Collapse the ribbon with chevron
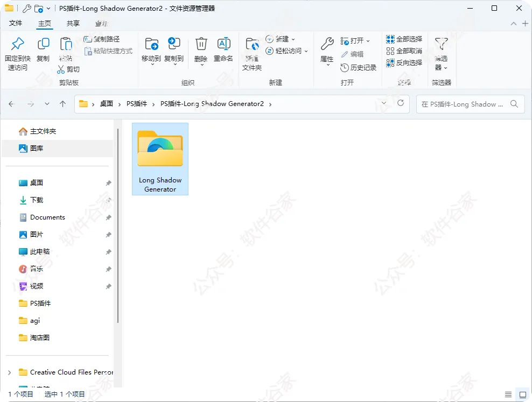The height and width of the screenshot is (402, 532). 514,23
